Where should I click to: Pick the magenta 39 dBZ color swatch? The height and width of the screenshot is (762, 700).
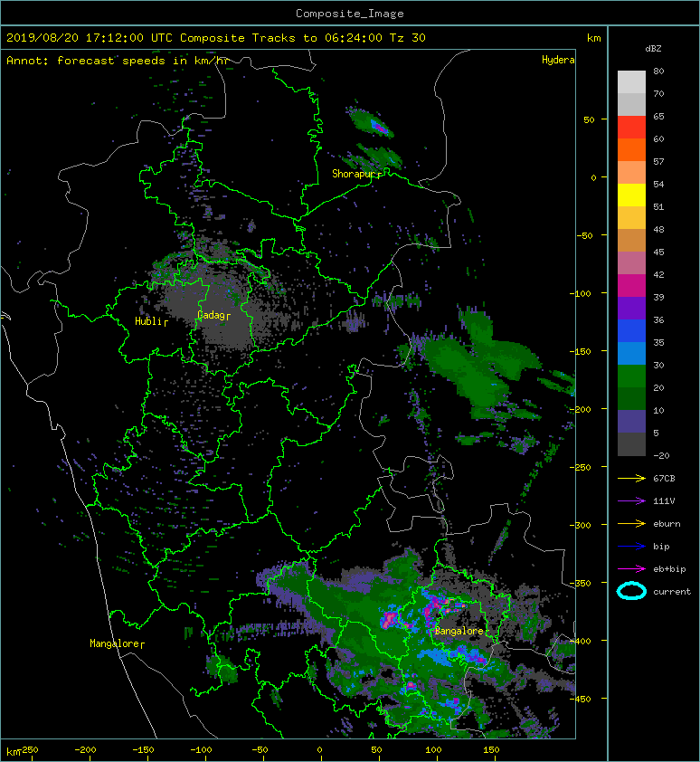tap(631, 286)
